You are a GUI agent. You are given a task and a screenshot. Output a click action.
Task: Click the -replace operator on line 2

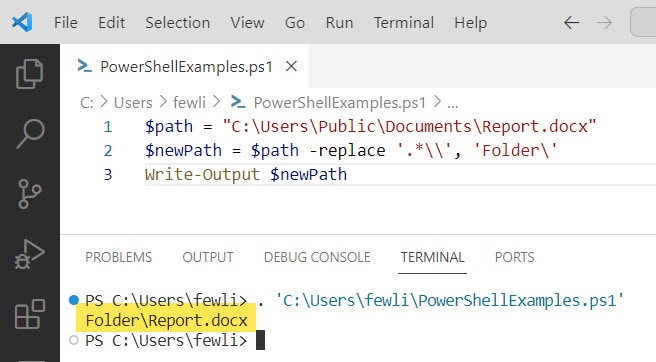click(347, 150)
